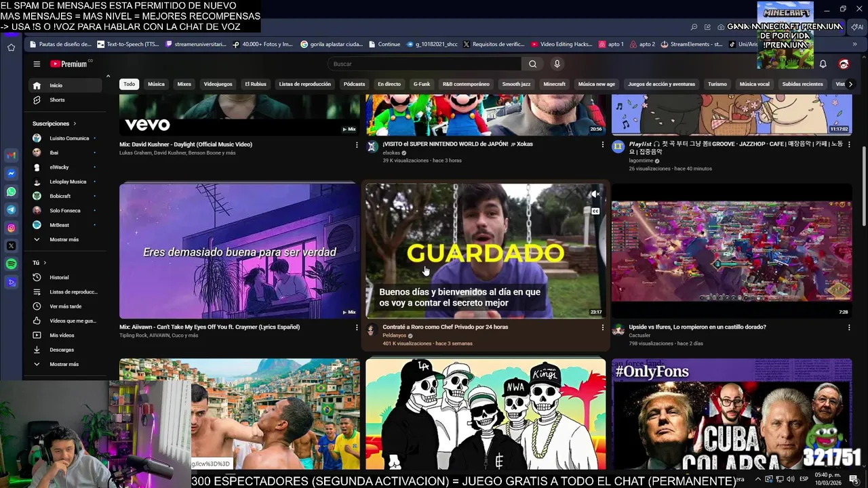
Task: Open the browser bookmarks star icon
Action: point(12,47)
